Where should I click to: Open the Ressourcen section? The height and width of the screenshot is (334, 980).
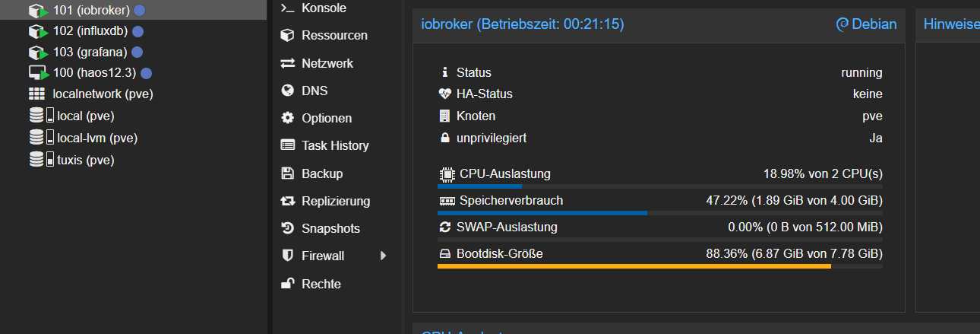click(x=334, y=35)
